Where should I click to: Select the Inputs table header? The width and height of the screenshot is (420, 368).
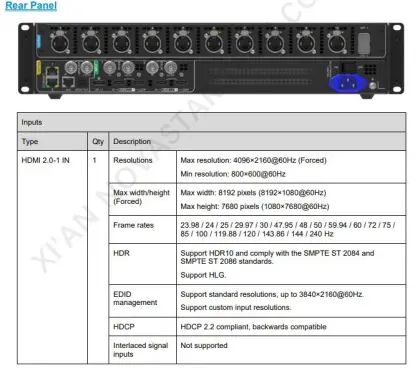[x=211, y=122]
